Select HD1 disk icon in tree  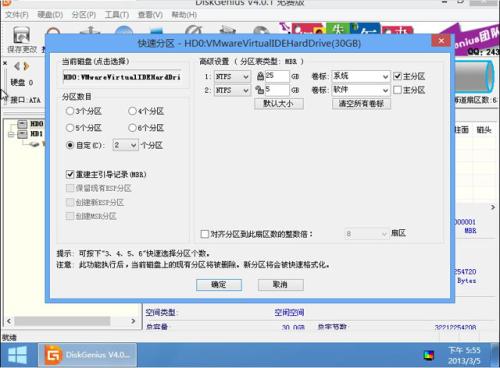[22, 134]
